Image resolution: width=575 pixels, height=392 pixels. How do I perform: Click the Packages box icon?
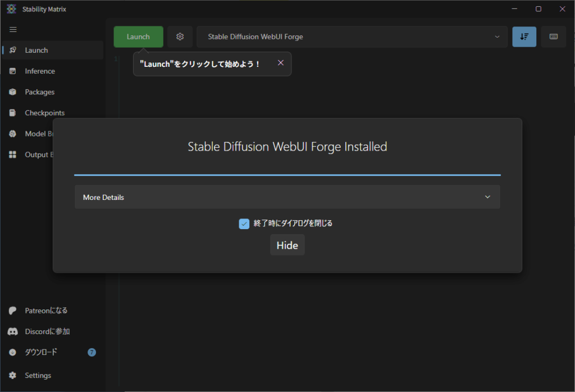(12, 92)
